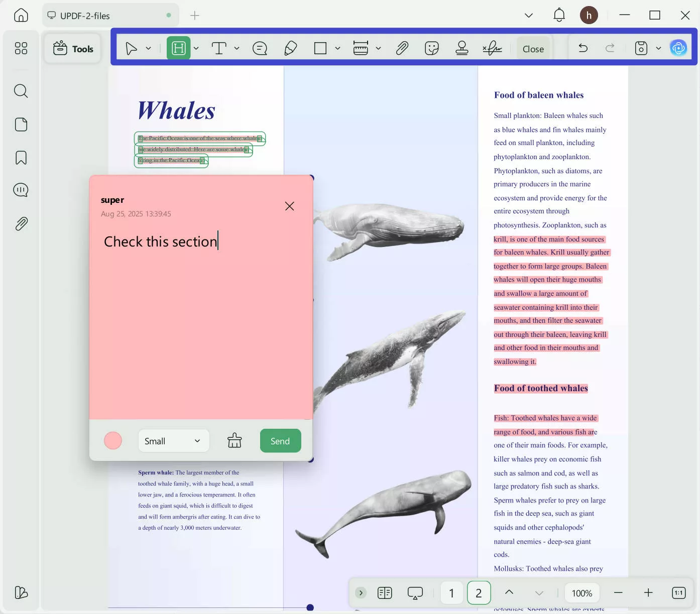Click the pink note color swatch
Image resolution: width=700 pixels, height=614 pixels.
(113, 441)
